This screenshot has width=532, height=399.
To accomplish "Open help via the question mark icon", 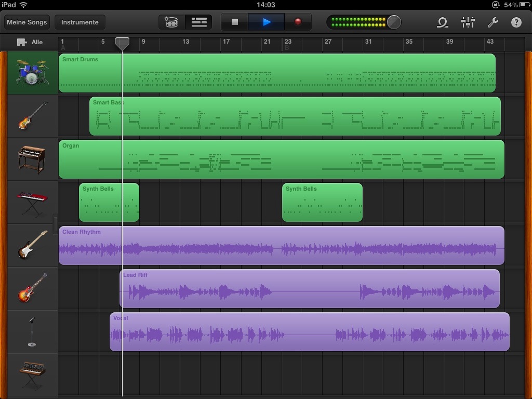I will (x=516, y=23).
